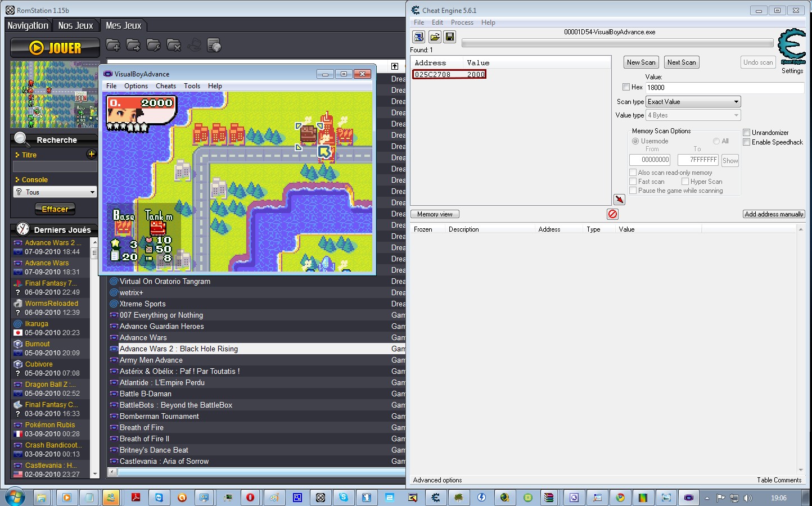This screenshot has width=812, height=506.
Task: Select the All radio button
Action: click(x=716, y=141)
